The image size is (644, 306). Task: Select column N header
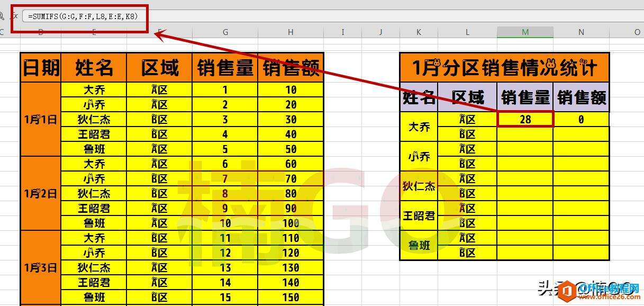(x=582, y=32)
